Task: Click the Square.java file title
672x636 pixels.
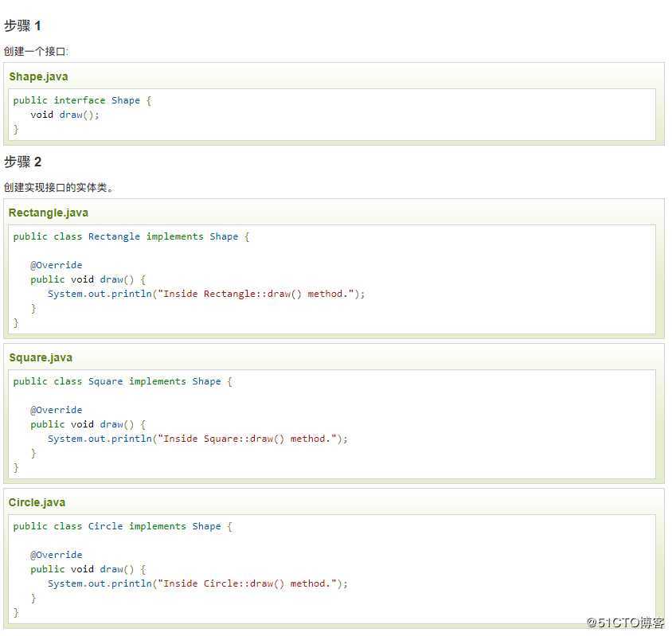Action: tap(41, 358)
